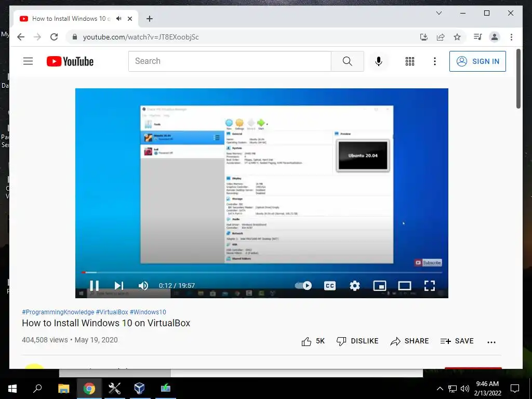Open Chrome media controls icon
Image resolution: width=532 pixels, height=399 pixels.
point(478,37)
